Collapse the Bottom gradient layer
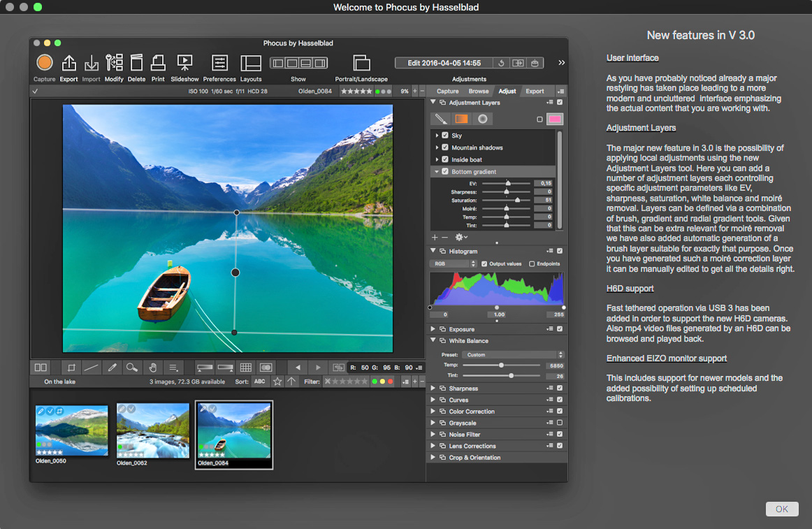812x529 pixels. tap(437, 171)
